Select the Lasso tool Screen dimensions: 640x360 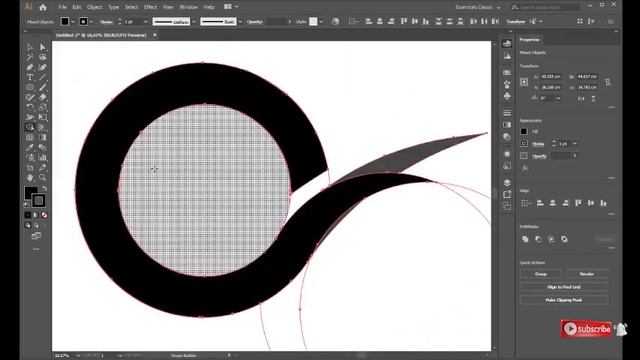(x=42, y=57)
